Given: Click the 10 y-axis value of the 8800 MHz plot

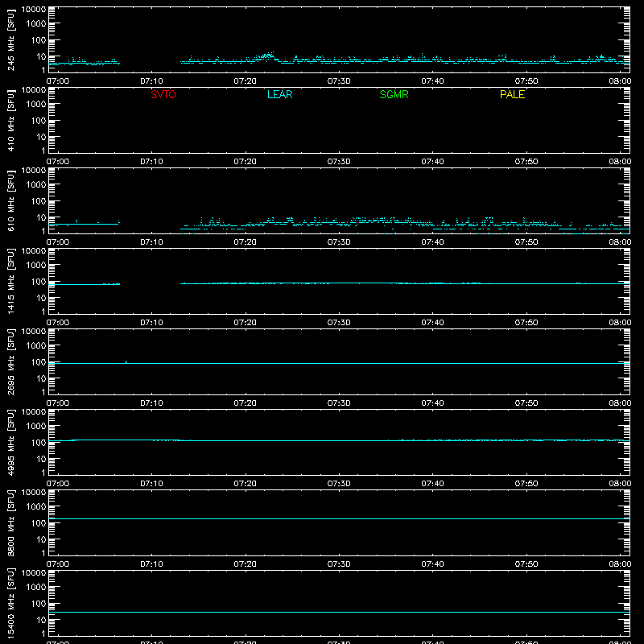Looking at the screenshot, I should 41,539.
